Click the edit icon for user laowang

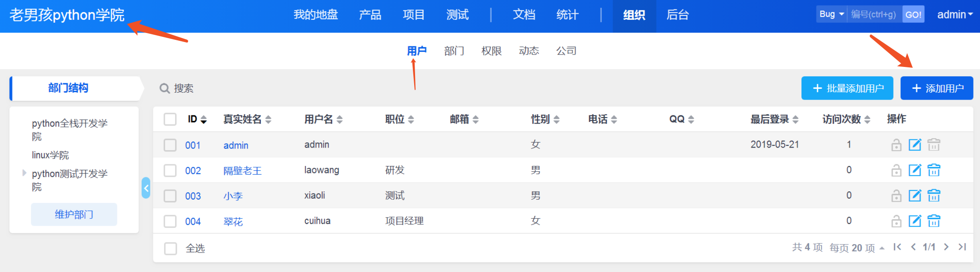click(914, 170)
